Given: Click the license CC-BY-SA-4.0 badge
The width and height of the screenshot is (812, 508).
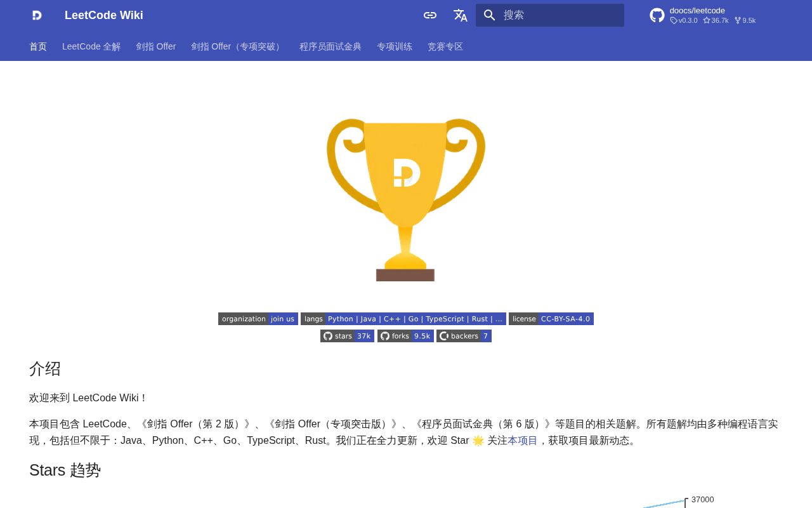Looking at the screenshot, I should point(551,319).
